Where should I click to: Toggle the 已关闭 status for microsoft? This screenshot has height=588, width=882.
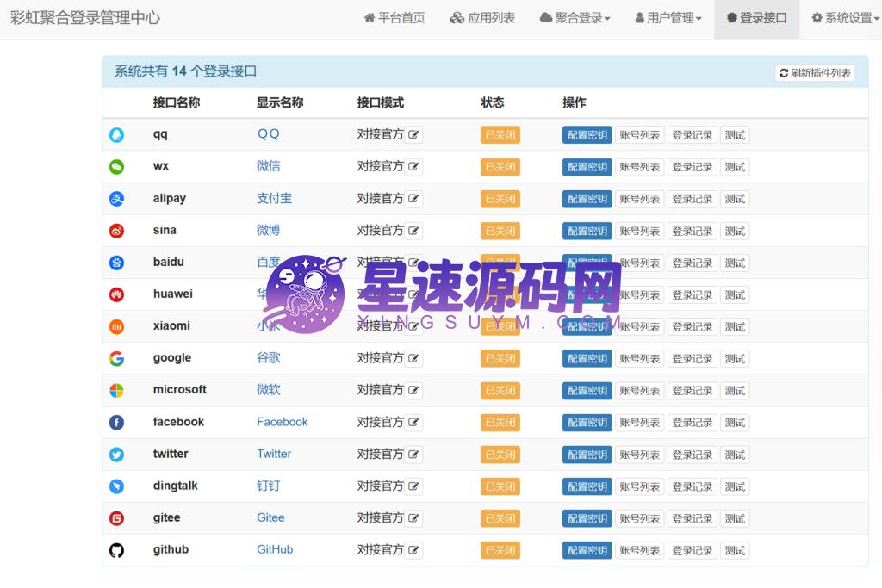pos(500,391)
